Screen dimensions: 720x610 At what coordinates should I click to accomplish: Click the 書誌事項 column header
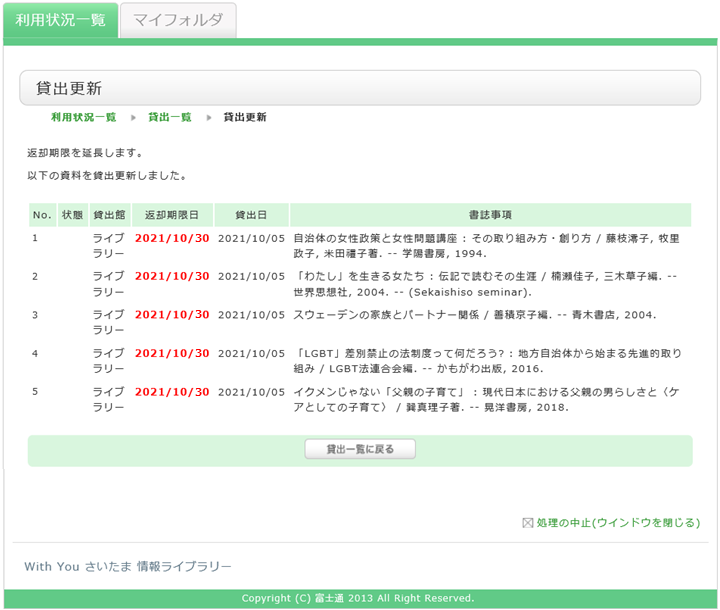pos(490,215)
